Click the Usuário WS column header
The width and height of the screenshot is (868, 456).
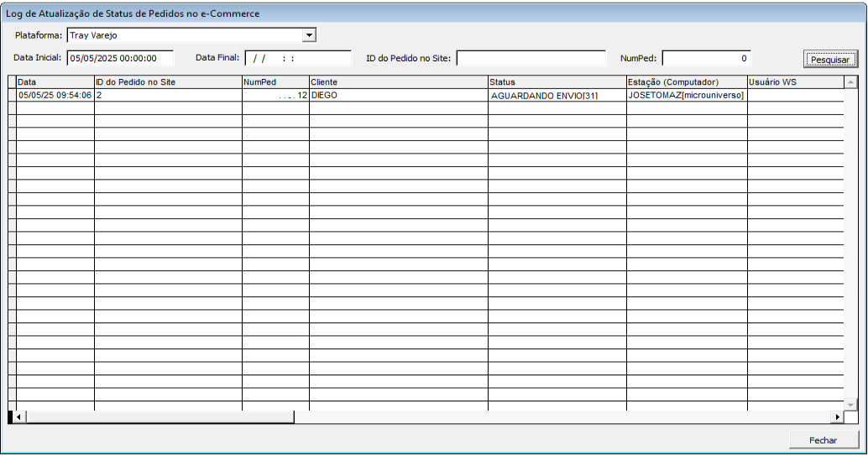pos(796,82)
